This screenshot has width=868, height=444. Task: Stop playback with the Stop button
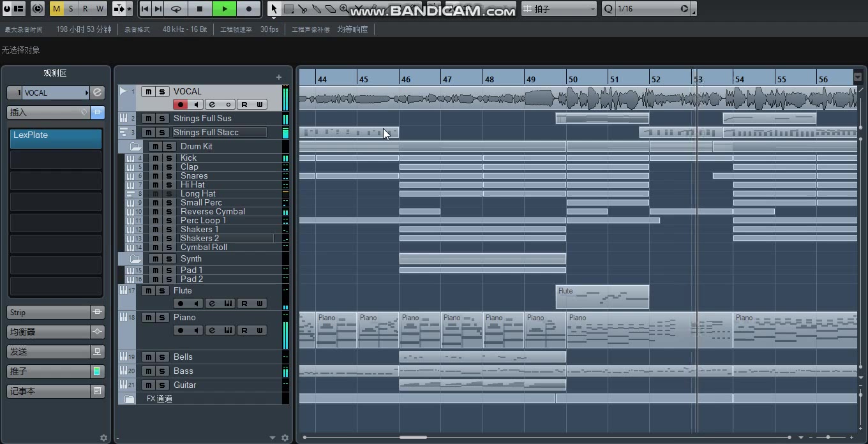[x=199, y=9]
